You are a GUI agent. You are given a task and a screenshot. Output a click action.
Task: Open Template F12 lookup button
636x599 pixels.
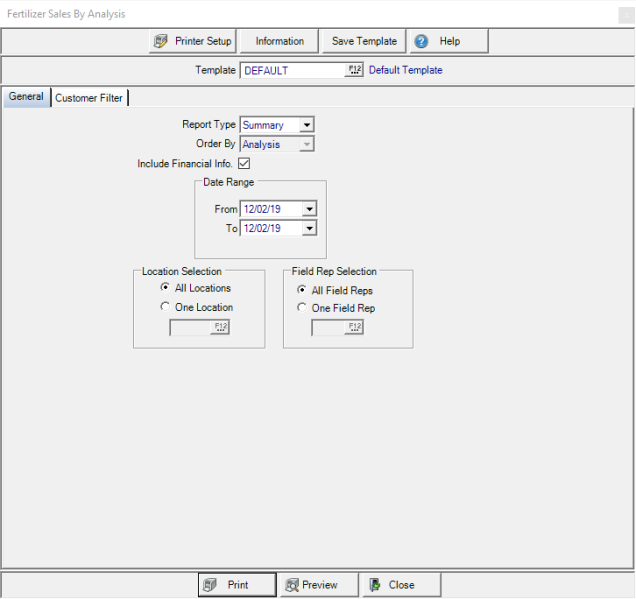354,70
